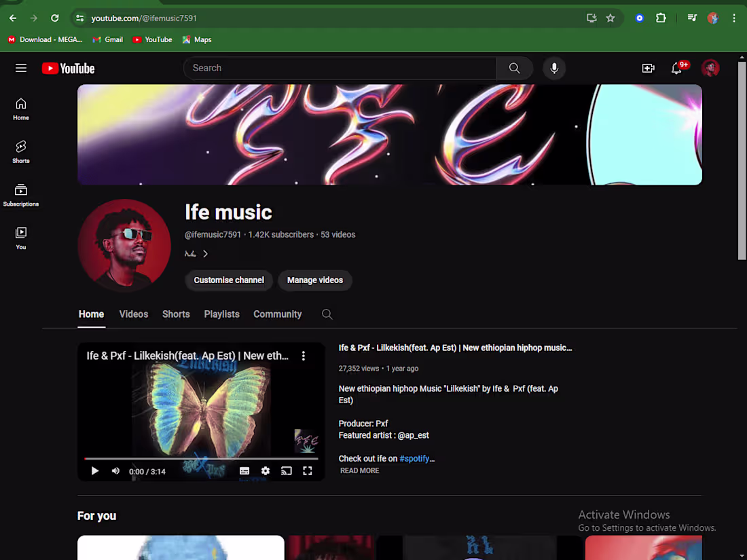Expand the channel description arrow

tap(205, 253)
